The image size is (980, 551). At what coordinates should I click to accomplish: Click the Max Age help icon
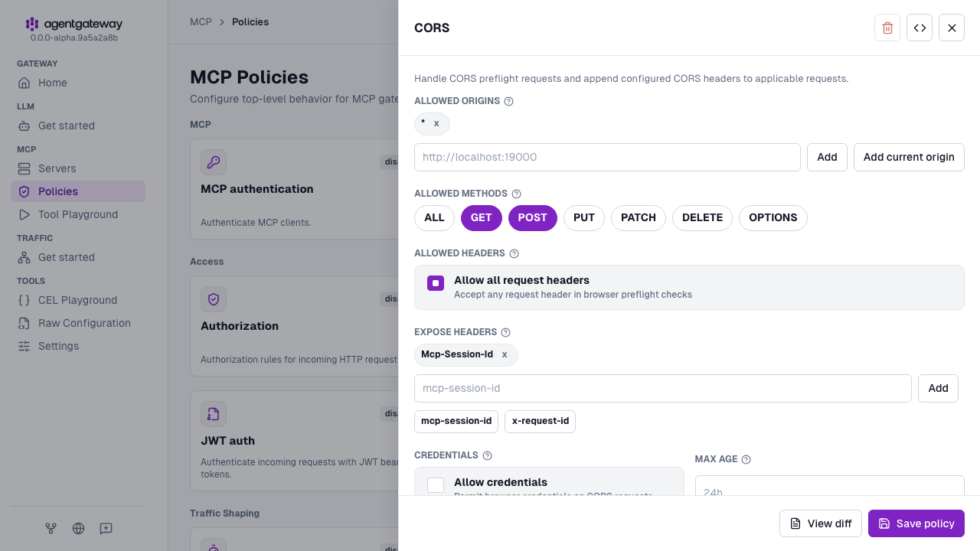pyautogui.click(x=746, y=459)
